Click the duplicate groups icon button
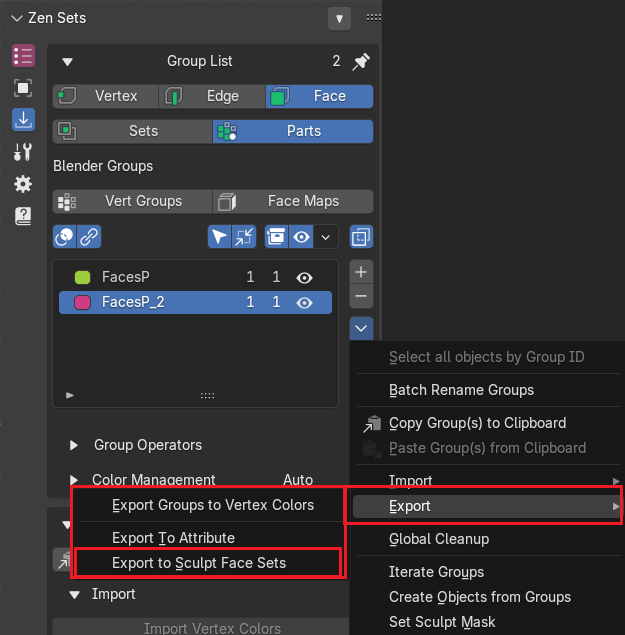Image resolution: width=625 pixels, height=635 pixels. click(x=361, y=237)
